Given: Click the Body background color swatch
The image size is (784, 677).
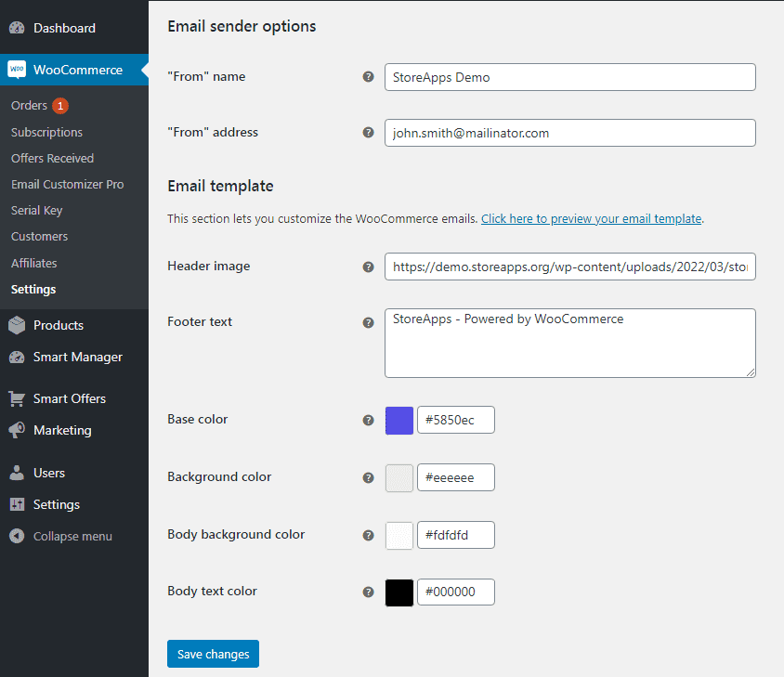Looking at the screenshot, I should [399, 535].
